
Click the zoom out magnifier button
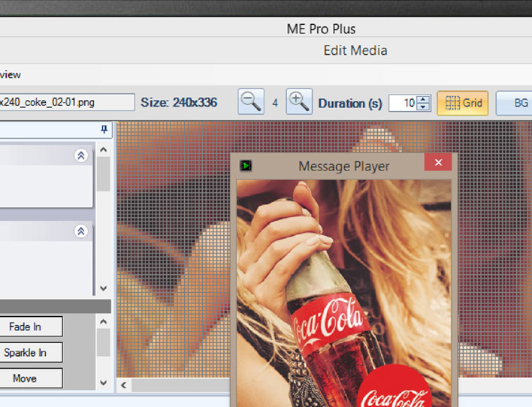(251, 101)
